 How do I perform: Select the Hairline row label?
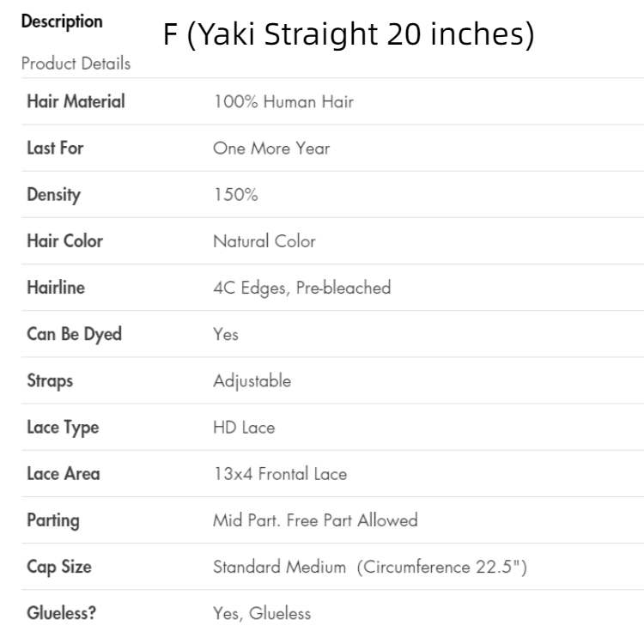click(x=54, y=288)
